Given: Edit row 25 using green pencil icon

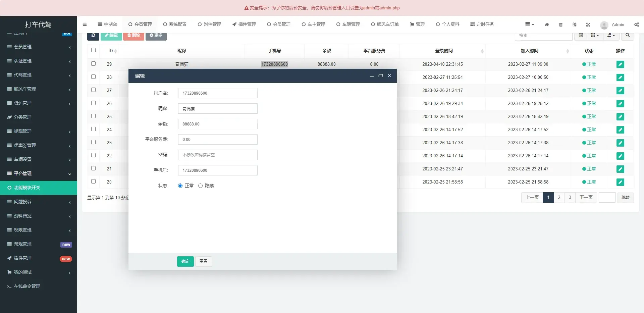Looking at the screenshot, I should [x=620, y=117].
